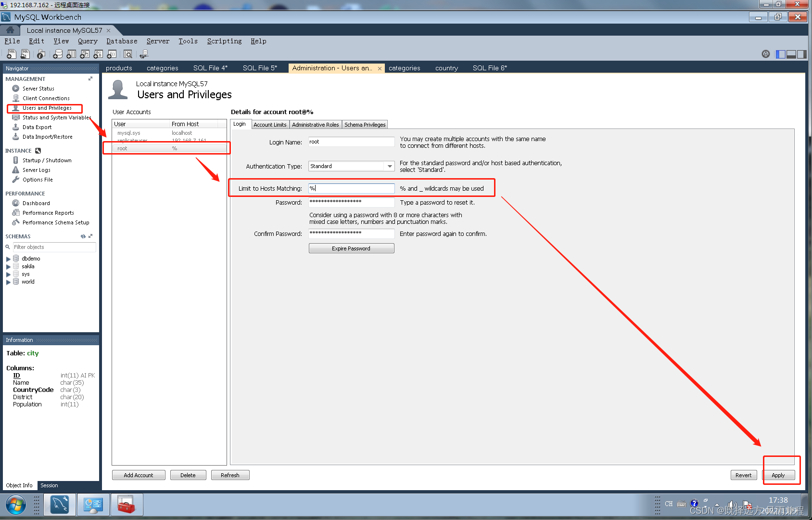
Task: Click the Limit to Hosts Matching field
Action: (x=351, y=188)
